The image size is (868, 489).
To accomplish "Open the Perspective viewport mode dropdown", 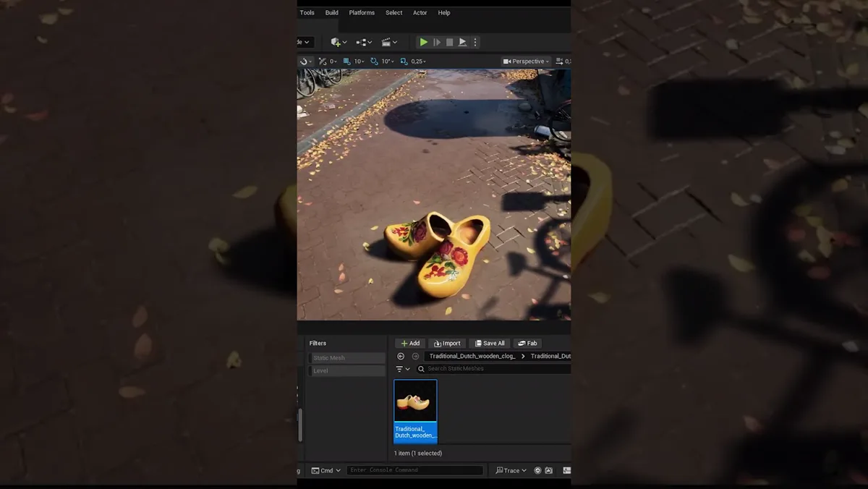I will click(x=527, y=61).
